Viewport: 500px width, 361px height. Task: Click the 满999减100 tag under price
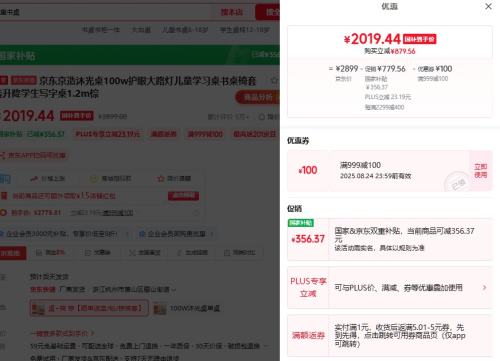click(x=205, y=134)
